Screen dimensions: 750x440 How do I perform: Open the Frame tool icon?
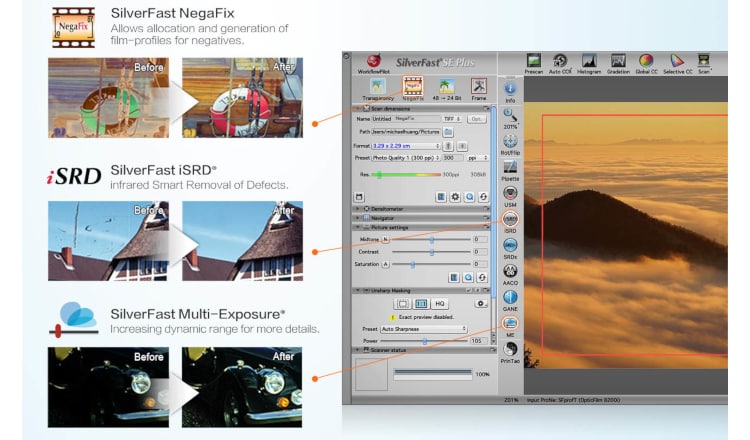click(478, 86)
